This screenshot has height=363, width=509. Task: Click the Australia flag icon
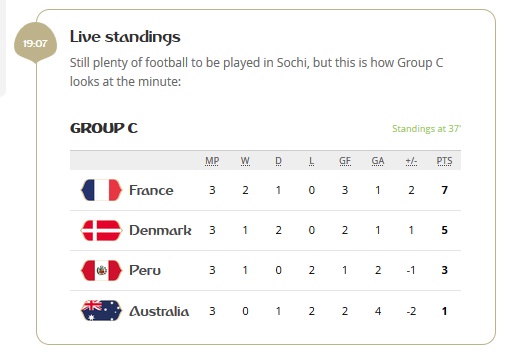click(x=101, y=310)
